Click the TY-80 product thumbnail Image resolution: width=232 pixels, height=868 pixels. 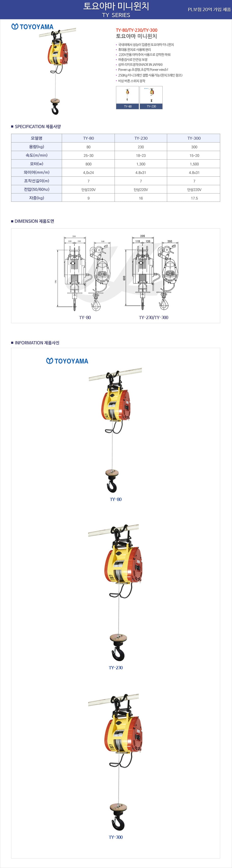pos(127,97)
